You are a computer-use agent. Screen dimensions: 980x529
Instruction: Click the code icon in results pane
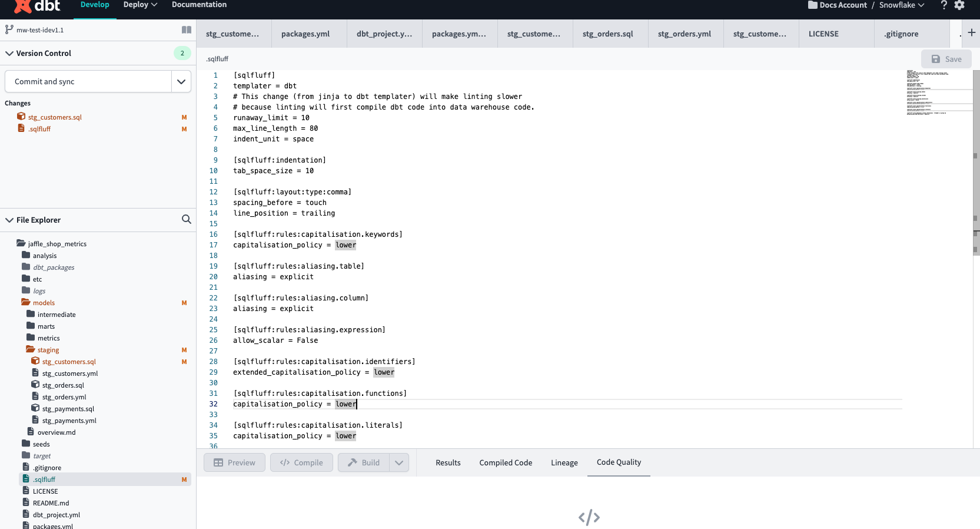click(x=589, y=517)
